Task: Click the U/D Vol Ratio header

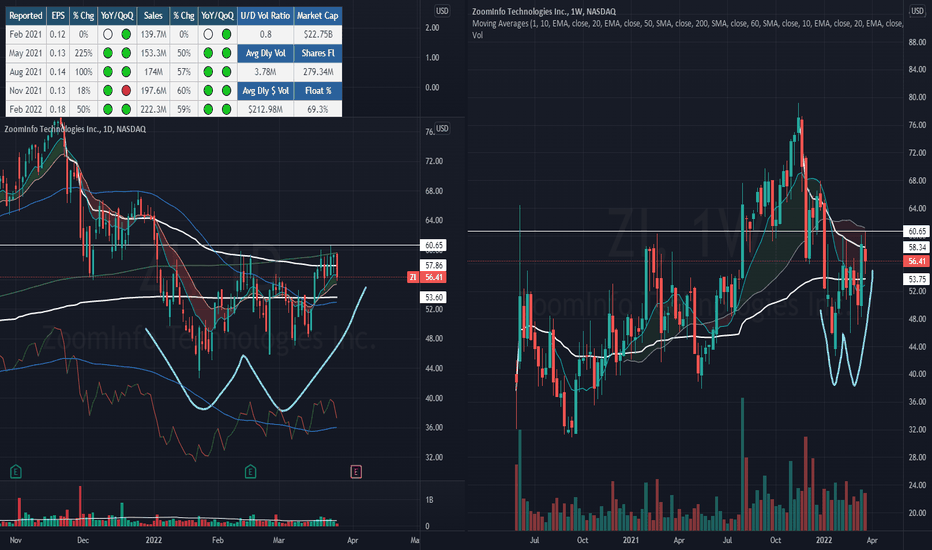Action: coord(265,15)
